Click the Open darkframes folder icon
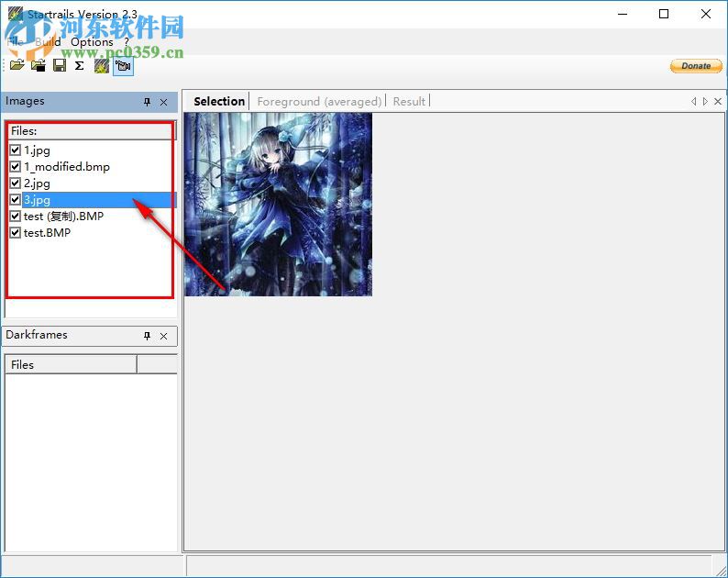Image resolution: width=728 pixels, height=578 pixels. pyautogui.click(x=39, y=65)
